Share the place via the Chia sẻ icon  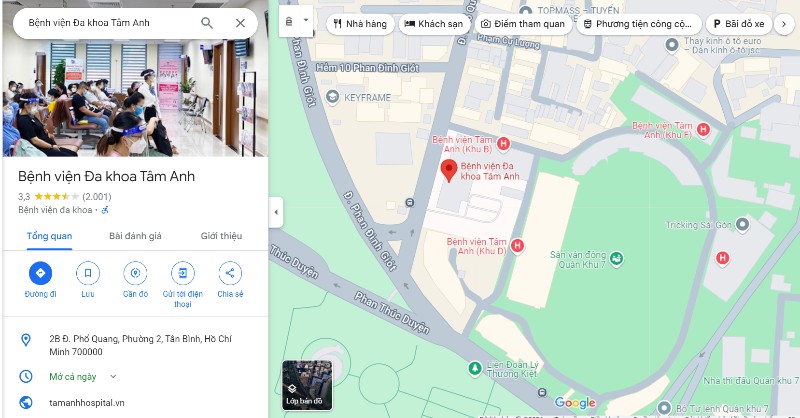tap(230, 273)
